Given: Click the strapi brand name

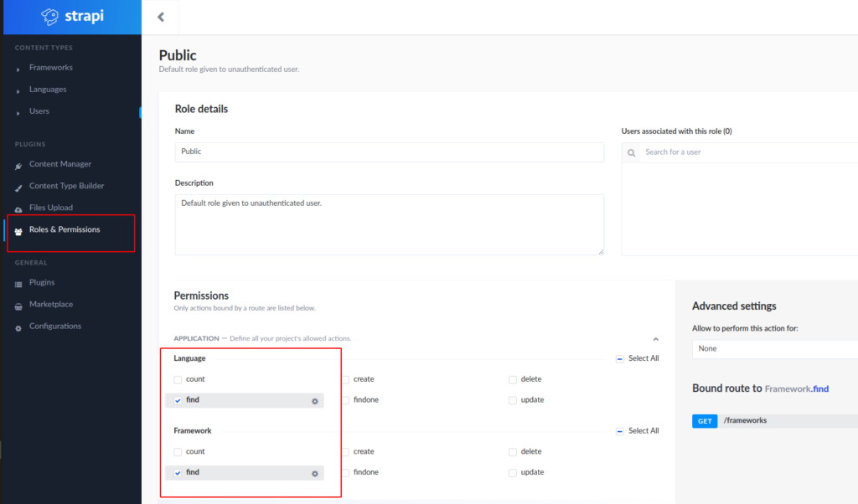Looking at the screenshot, I should point(85,16).
